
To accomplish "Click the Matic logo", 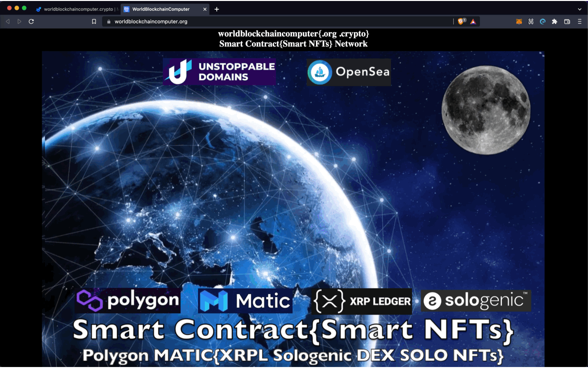I will (x=245, y=301).
